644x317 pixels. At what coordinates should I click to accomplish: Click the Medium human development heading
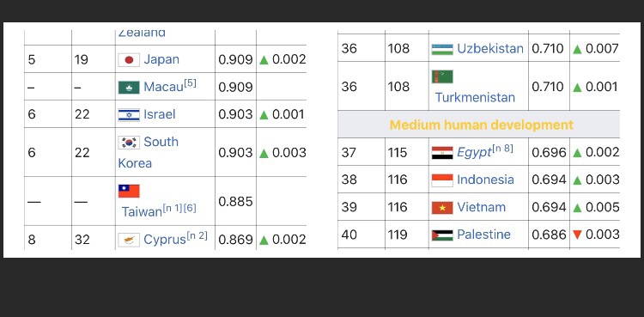[482, 125]
